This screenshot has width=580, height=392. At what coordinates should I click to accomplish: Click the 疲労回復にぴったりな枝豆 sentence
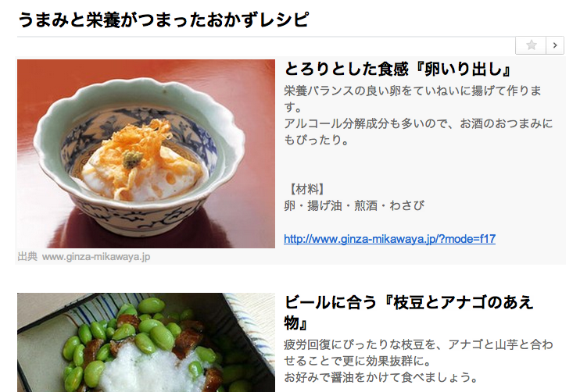tap(418, 352)
